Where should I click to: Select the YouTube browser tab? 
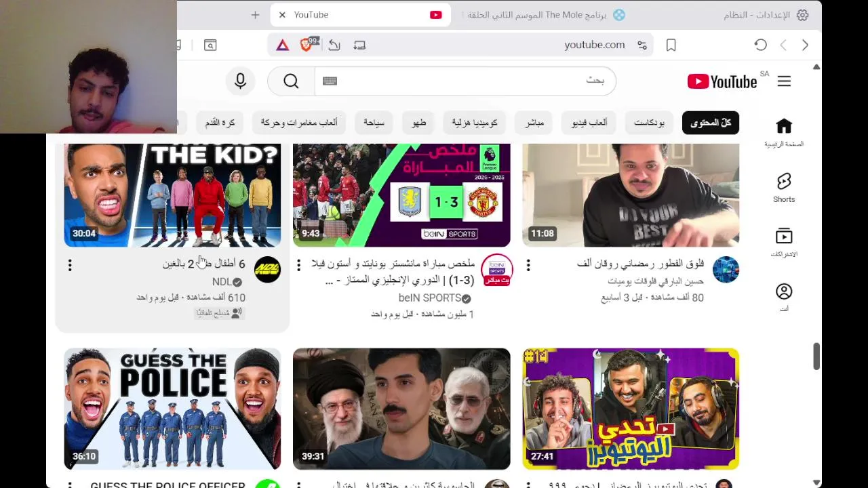[360, 15]
